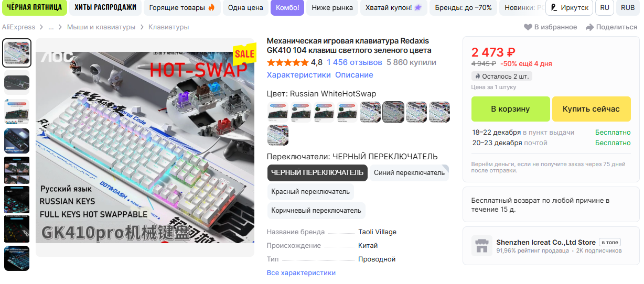Open the Shenzhen Icreat store logo icon
Image resolution: width=644 pixels, height=284 pixels.
481,246
